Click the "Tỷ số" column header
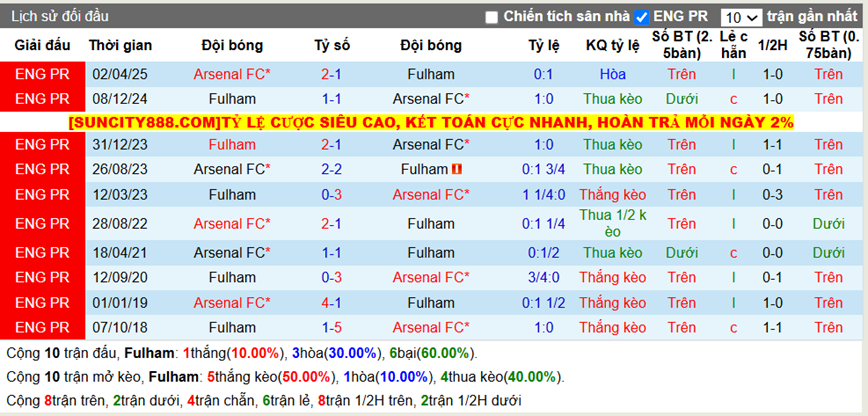The height and width of the screenshot is (416, 868). (332, 45)
